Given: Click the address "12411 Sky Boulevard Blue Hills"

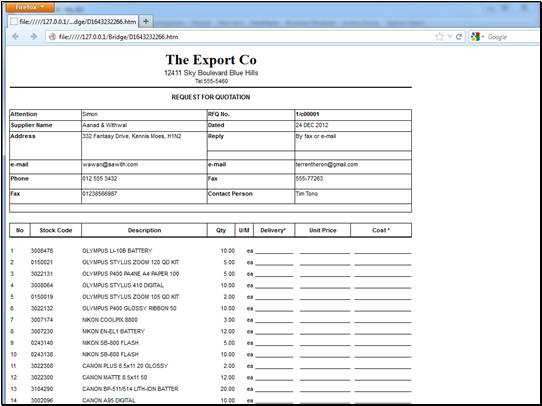Looking at the screenshot, I should coord(211,73).
